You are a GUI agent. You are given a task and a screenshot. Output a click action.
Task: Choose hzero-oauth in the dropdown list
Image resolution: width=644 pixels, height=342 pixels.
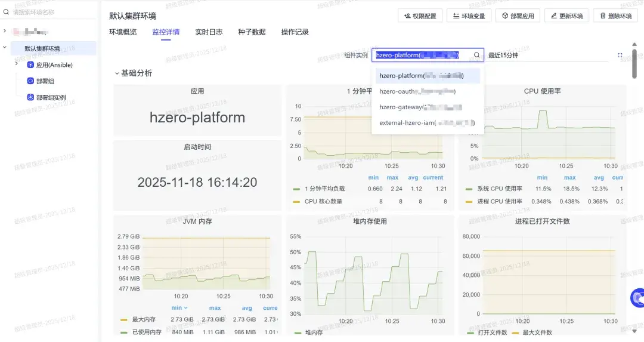tap(427, 91)
